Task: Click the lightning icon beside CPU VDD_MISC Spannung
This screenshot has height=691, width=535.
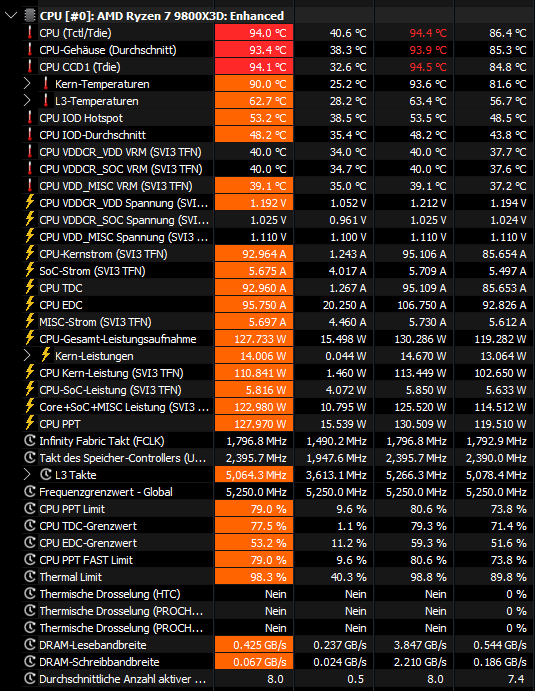Action: (x=30, y=237)
